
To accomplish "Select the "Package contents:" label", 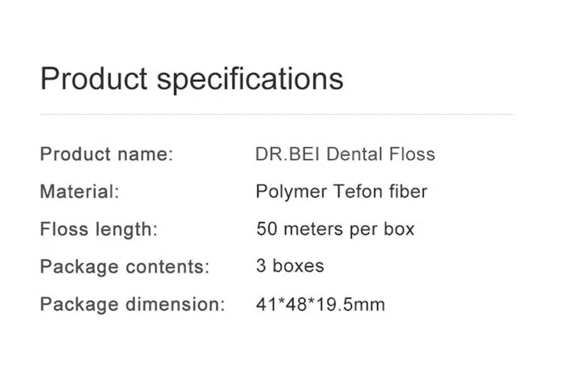I will pos(124,267).
